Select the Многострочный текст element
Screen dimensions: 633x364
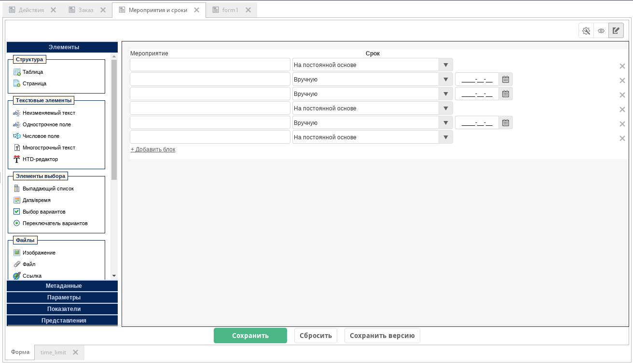pos(44,148)
